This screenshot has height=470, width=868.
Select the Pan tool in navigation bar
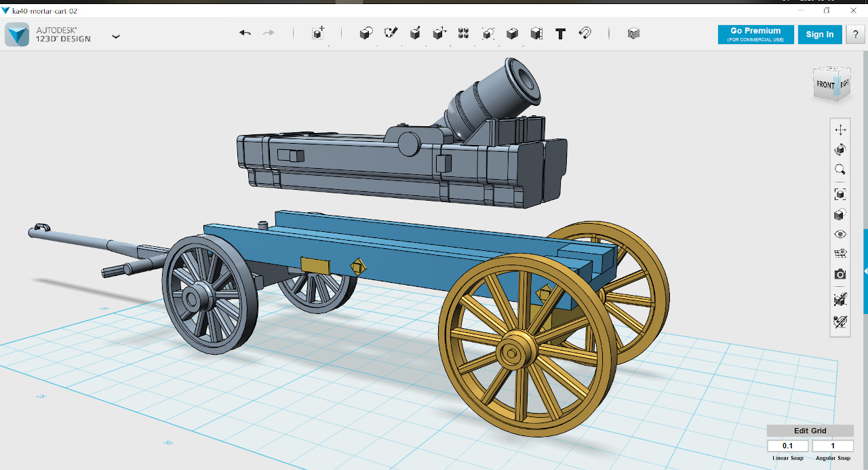pos(840,130)
